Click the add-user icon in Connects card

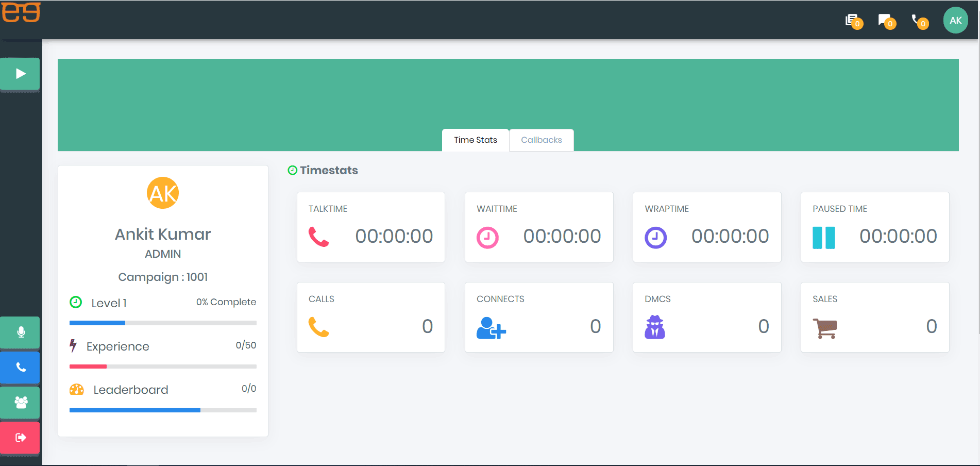(491, 328)
